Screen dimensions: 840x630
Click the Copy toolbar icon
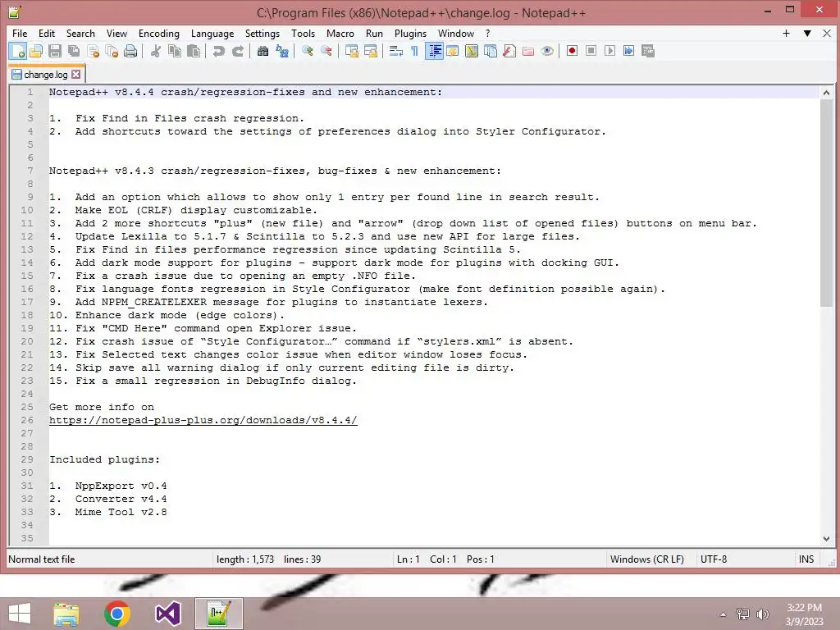175,51
